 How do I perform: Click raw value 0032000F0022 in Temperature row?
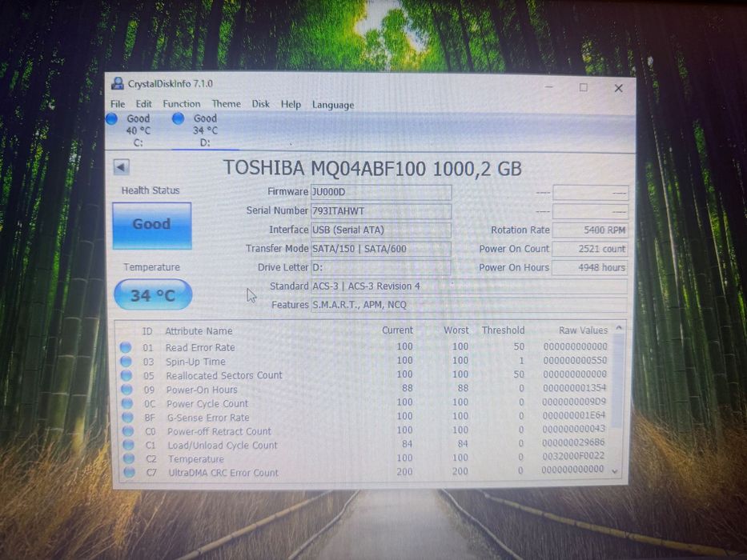click(x=573, y=456)
